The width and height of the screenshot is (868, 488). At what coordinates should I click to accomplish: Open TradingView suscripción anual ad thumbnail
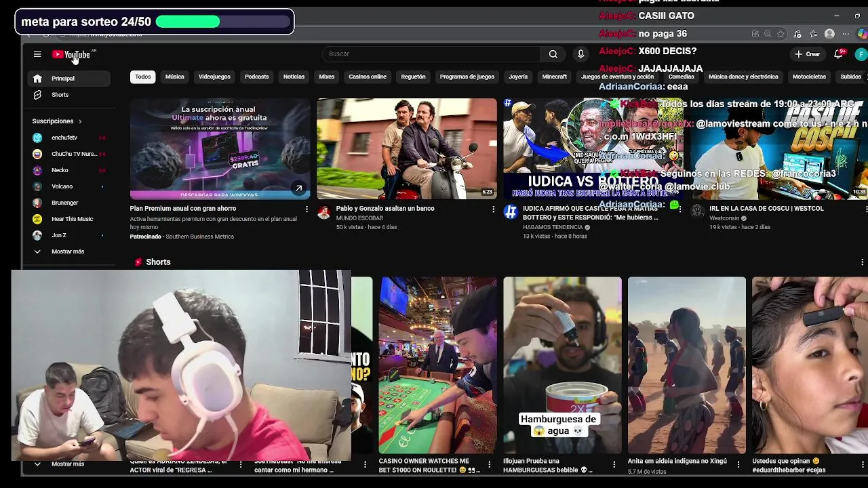point(220,149)
